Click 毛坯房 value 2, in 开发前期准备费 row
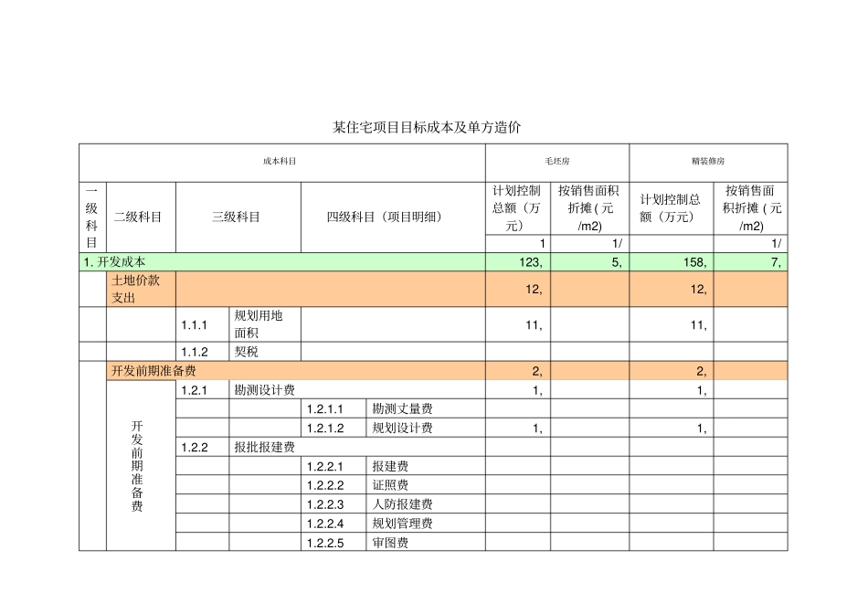 click(x=537, y=371)
